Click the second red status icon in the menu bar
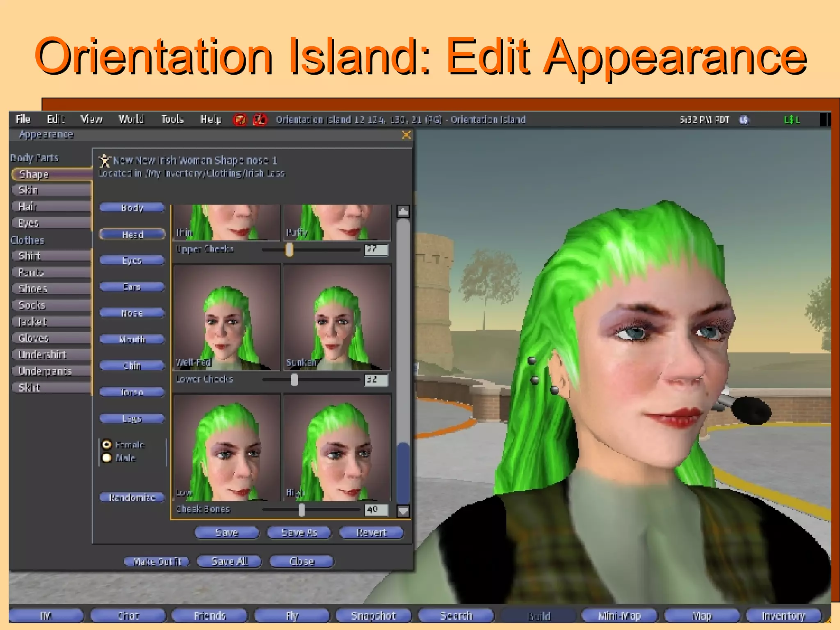The height and width of the screenshot is (630, 840). click(x=260, y=120)
